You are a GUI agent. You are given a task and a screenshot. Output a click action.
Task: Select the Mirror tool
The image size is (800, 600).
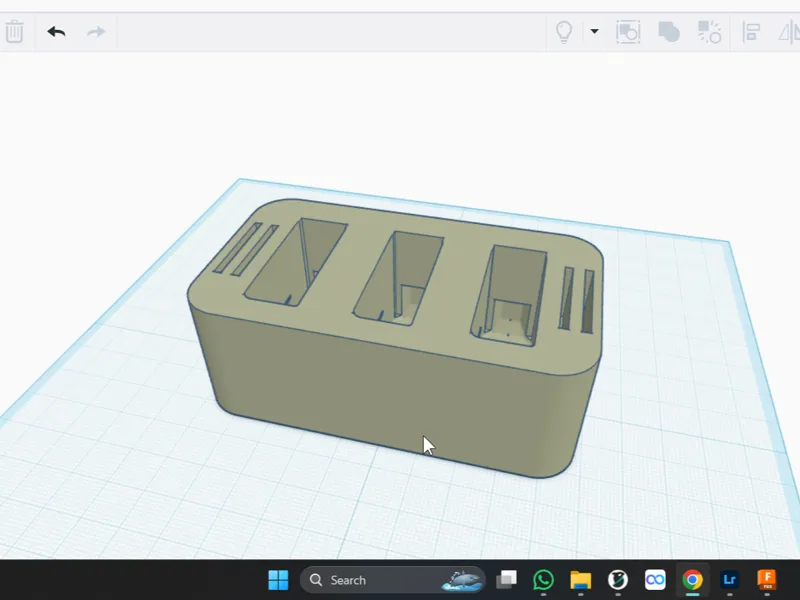tap(790, 32)
